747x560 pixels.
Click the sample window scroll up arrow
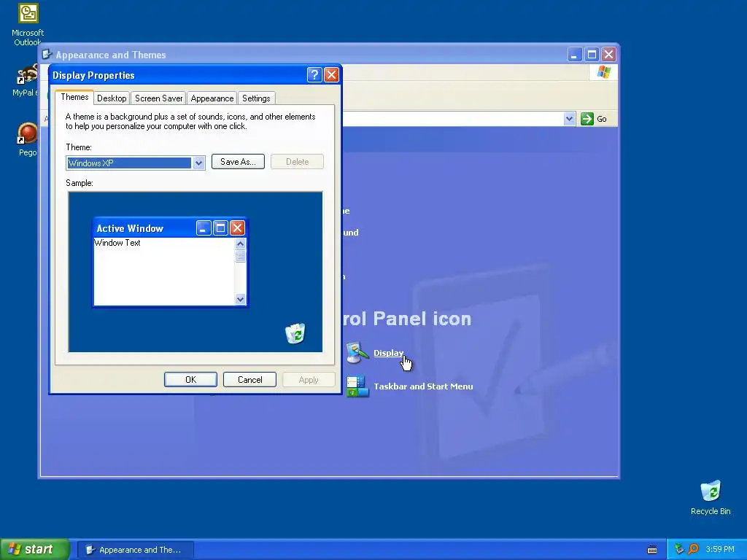(240, 244)
